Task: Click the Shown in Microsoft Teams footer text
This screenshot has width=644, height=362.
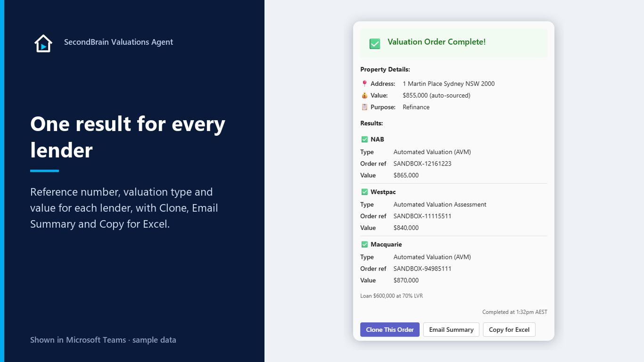Action: click(x=103, y=340)
